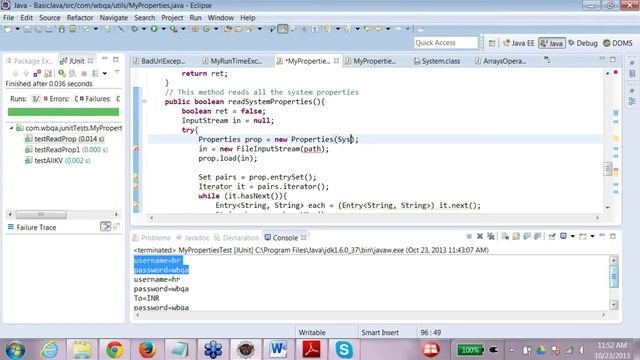Click the New Java Class green icon
This screenshot has width=640, height=360.
coord(206,29)
